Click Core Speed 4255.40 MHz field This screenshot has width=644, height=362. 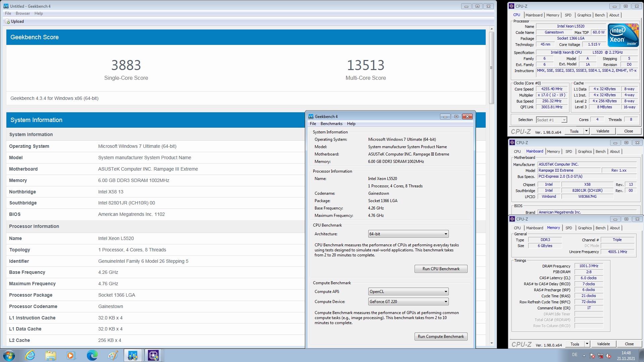click(552, 89)
